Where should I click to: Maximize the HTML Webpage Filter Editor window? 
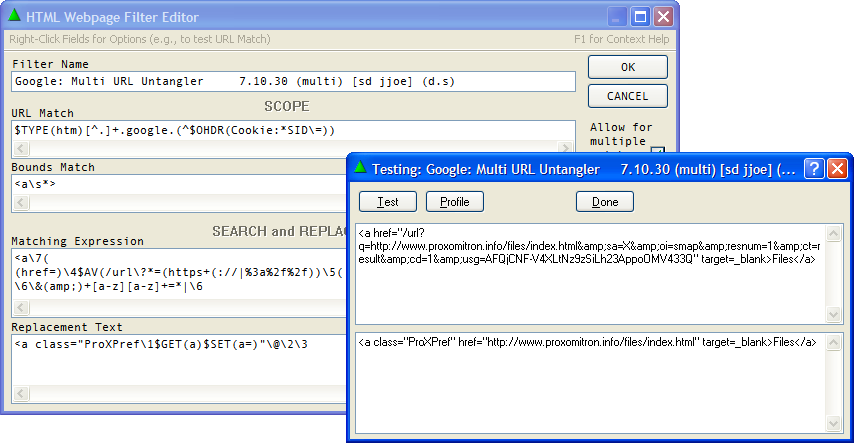tap(640, 17)
